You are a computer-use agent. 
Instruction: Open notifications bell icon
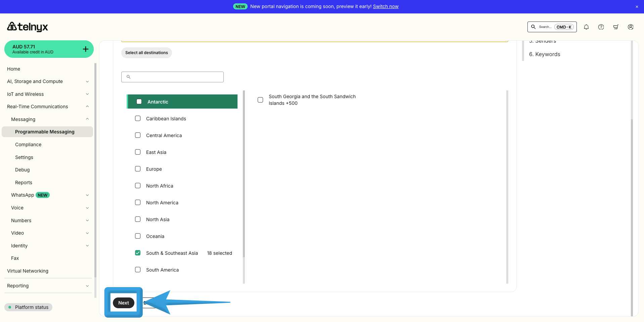pyautogui.click(x=586, y=27)
